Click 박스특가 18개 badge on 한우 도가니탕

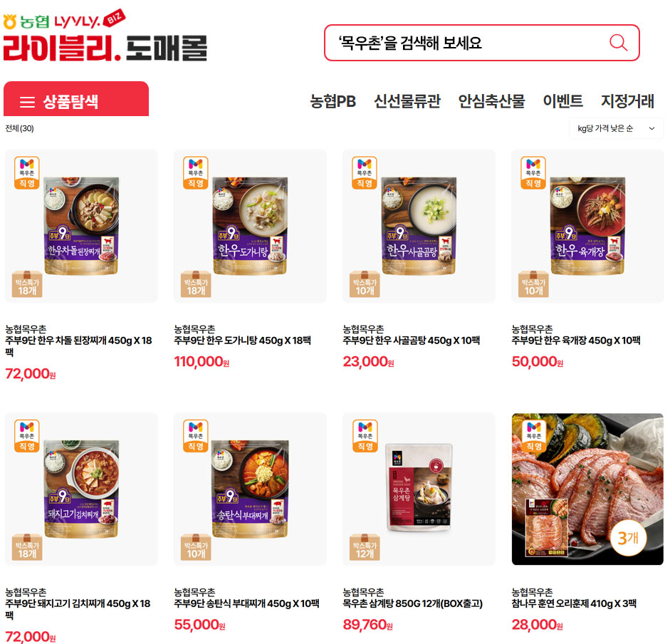pos(196,284)
